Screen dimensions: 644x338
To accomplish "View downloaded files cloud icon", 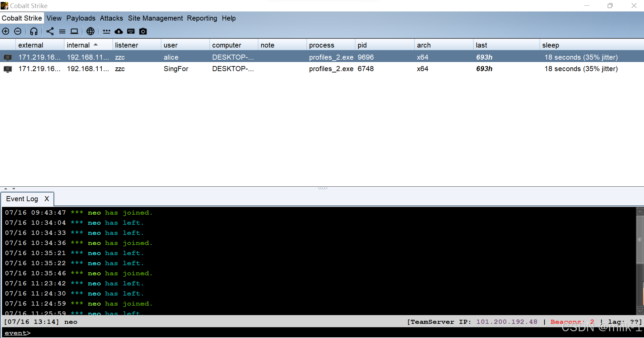I will pyautogui.click(x=119, y=31).
